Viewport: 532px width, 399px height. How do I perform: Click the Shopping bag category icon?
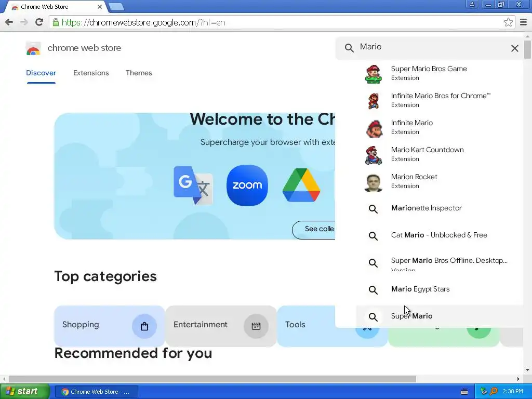tap(144, 326)
